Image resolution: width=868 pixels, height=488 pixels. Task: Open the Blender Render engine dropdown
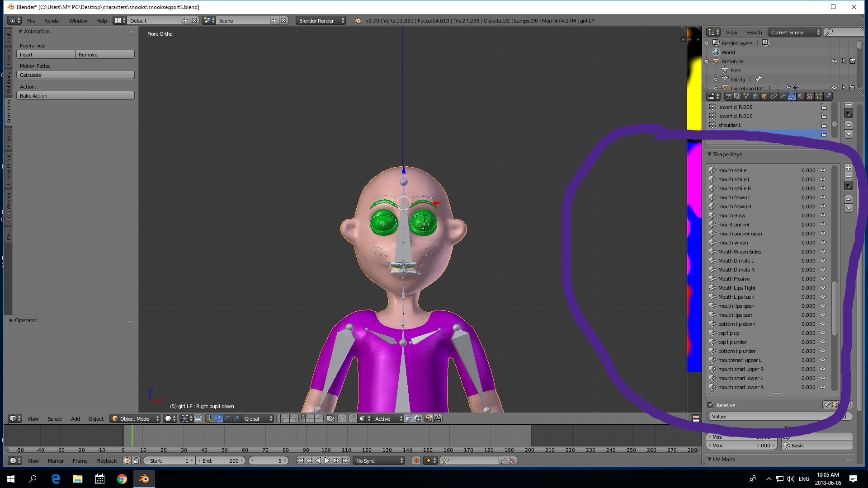click(x=321, y=21)
